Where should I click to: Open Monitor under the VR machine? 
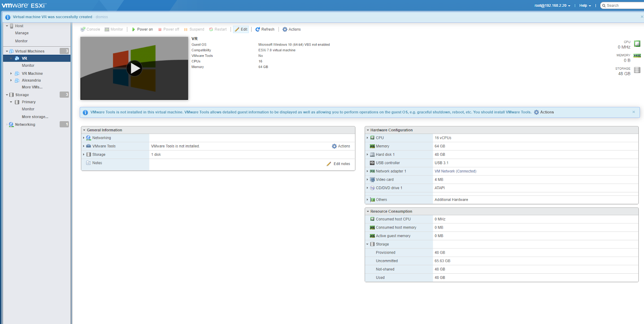tap(28, 66)
